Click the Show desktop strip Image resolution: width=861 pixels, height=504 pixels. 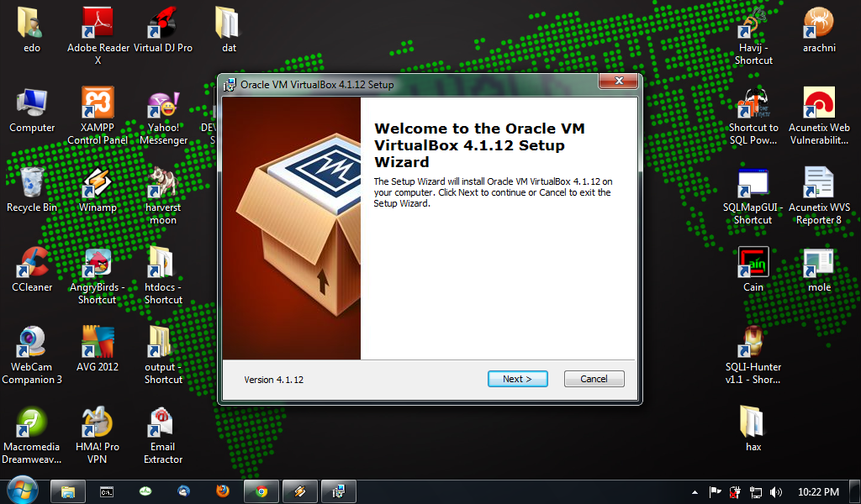pyautogui.click(x=855, y=492)
